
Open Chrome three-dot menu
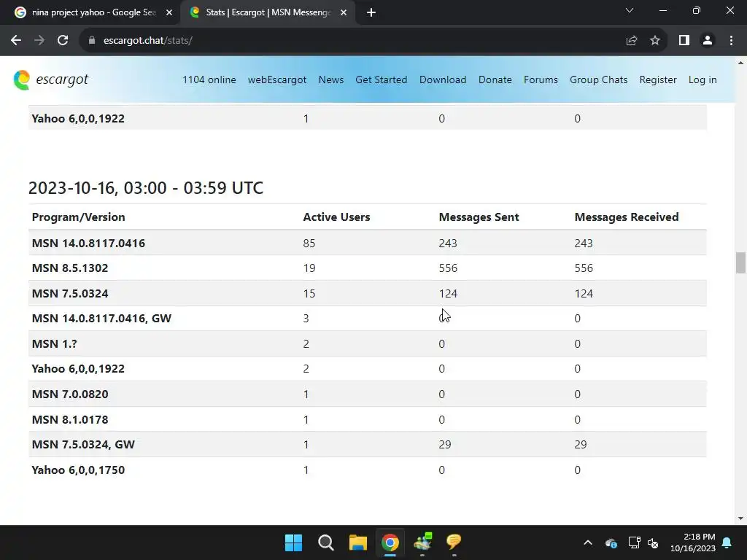click(x=731, y=41)
